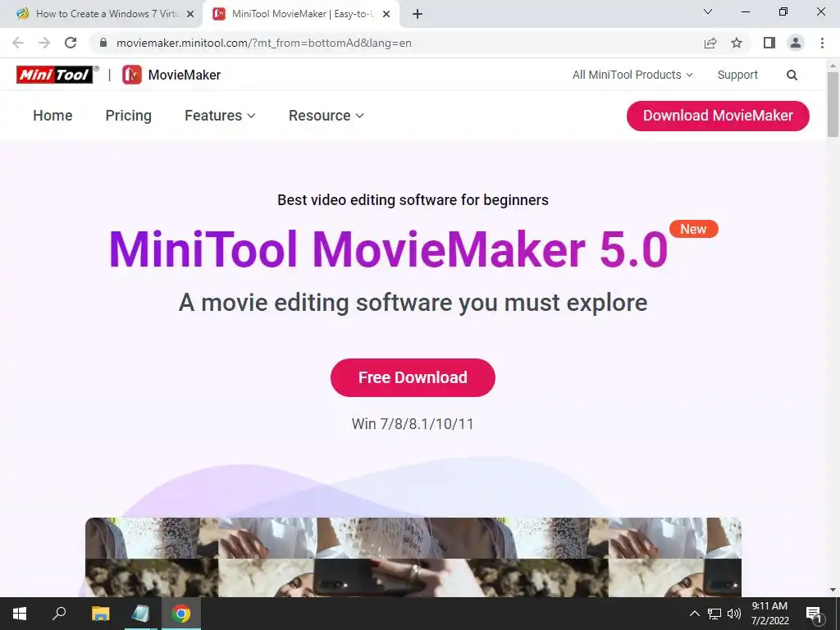Open the network status tray icon
840x630 pixels.
(x=714, y=614)
